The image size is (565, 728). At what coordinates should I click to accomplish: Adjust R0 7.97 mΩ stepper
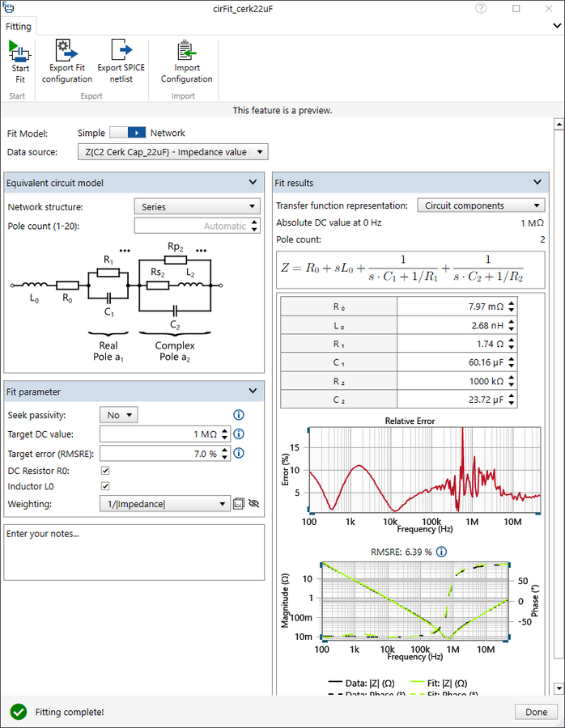[512, 307]
